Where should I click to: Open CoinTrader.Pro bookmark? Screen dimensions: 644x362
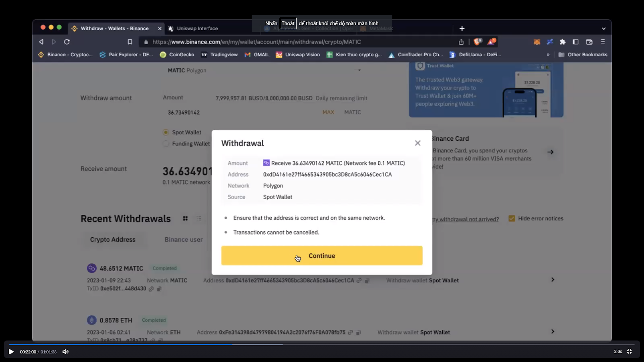(x=416, y=55)
